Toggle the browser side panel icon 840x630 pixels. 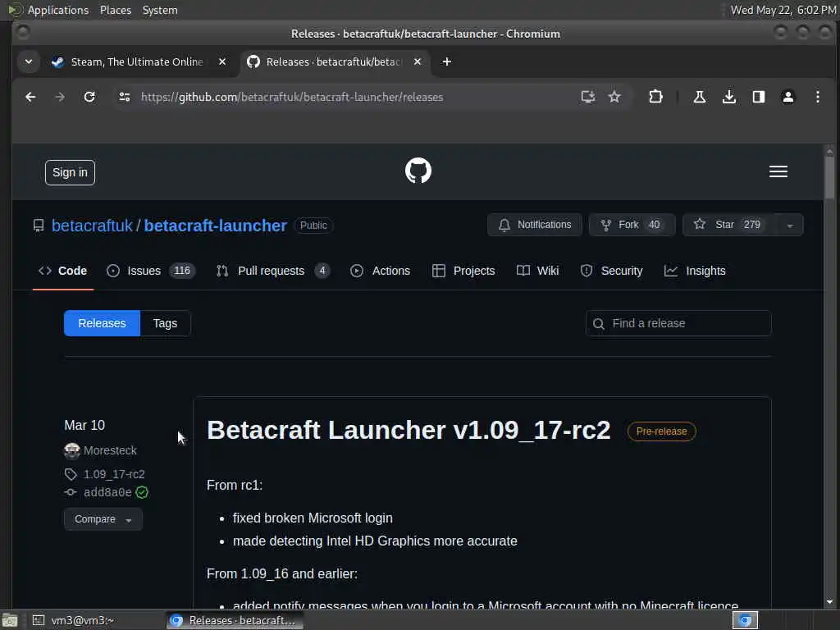coord(758,97)
